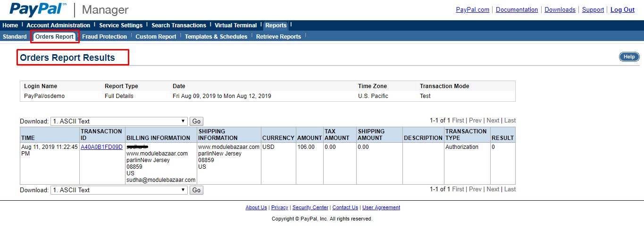Open Custom Report tab
The width and height of the screenshot is (644, 237).
click(156, 37)
